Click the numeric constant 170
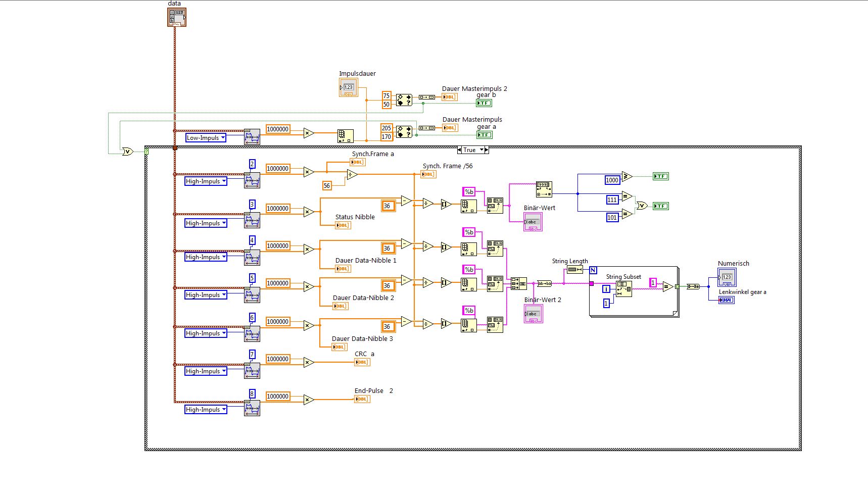 pyautogui.click(x=386, y=136)
